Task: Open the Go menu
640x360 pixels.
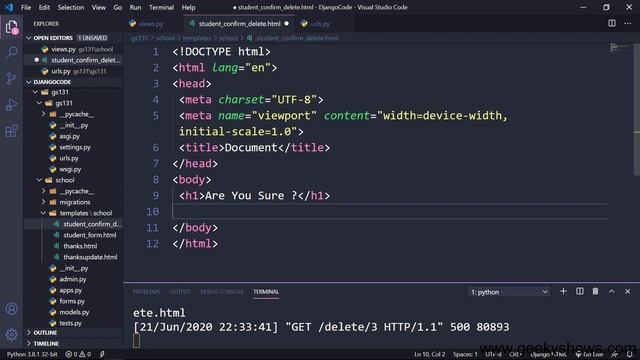Action: click(x=118, y=7)
